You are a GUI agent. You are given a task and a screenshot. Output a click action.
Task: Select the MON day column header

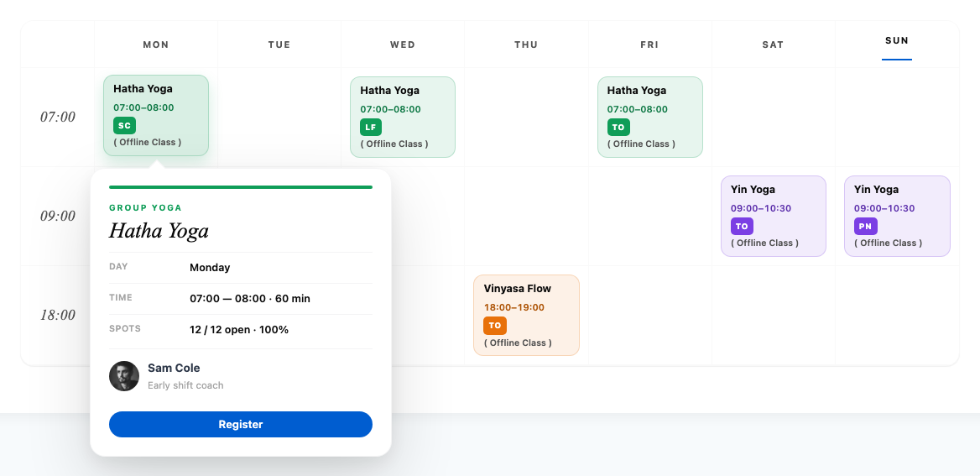[155, 44]
